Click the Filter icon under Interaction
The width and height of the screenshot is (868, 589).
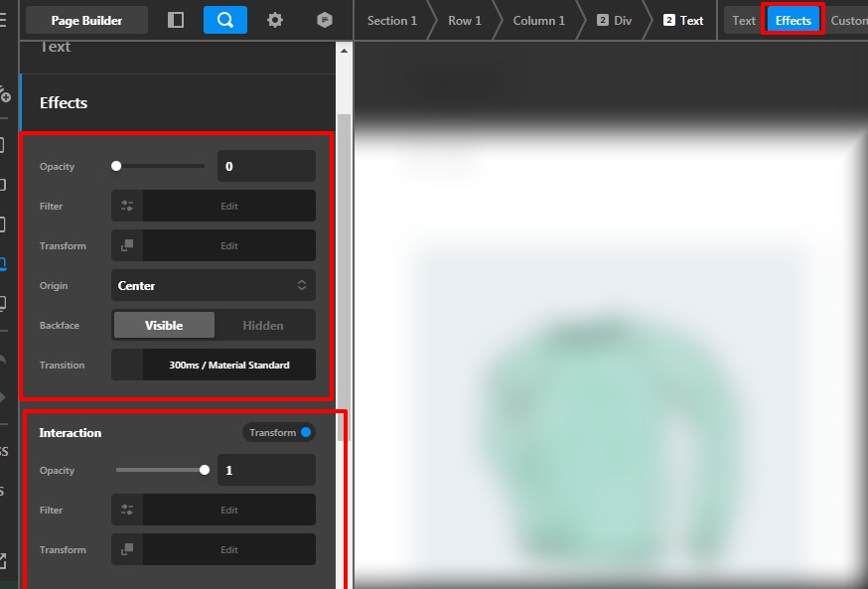click(x=126, y=510)
